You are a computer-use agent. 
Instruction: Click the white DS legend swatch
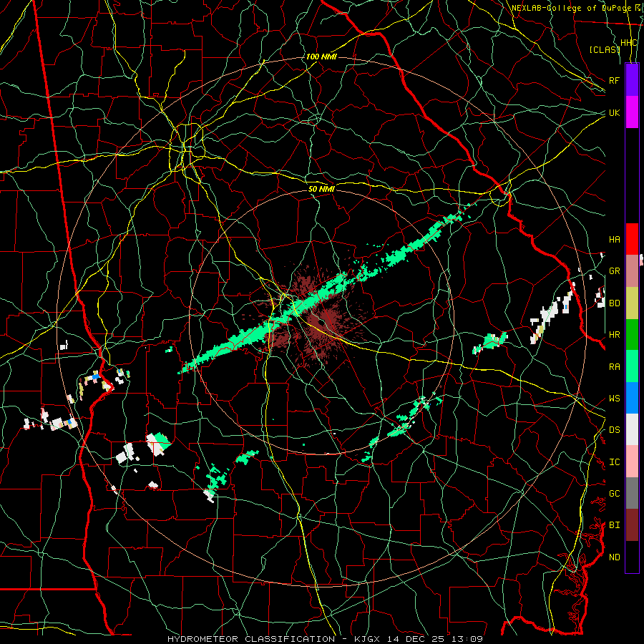632,429
